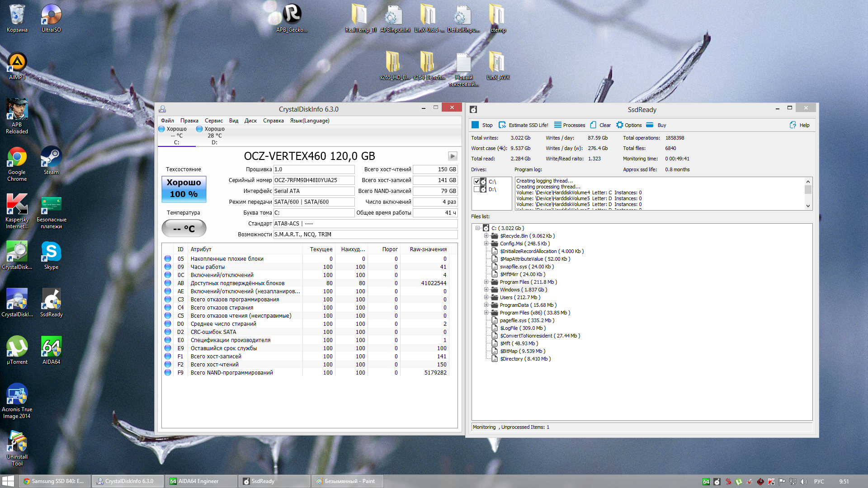Click the Buy toolbar icon
The width and height of the screenshot is (868, 488).
pos(650,125)
